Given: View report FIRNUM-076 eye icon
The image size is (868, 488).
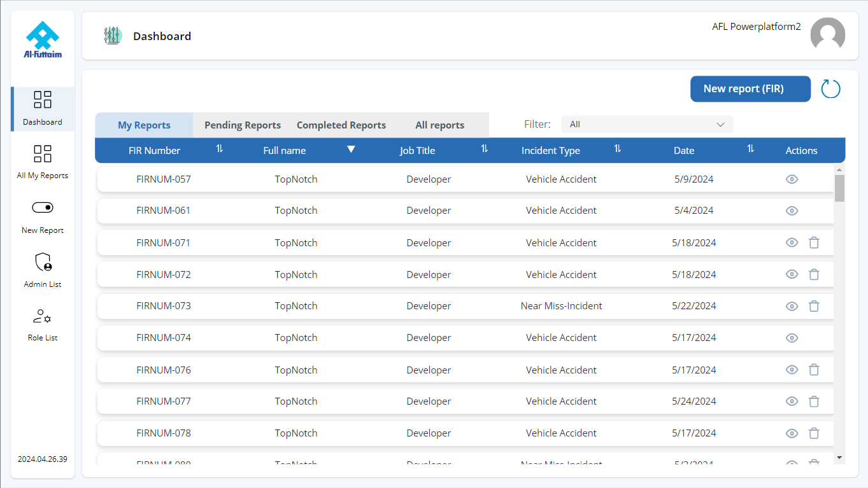Looking at the screenshot, I should point(792,370).
